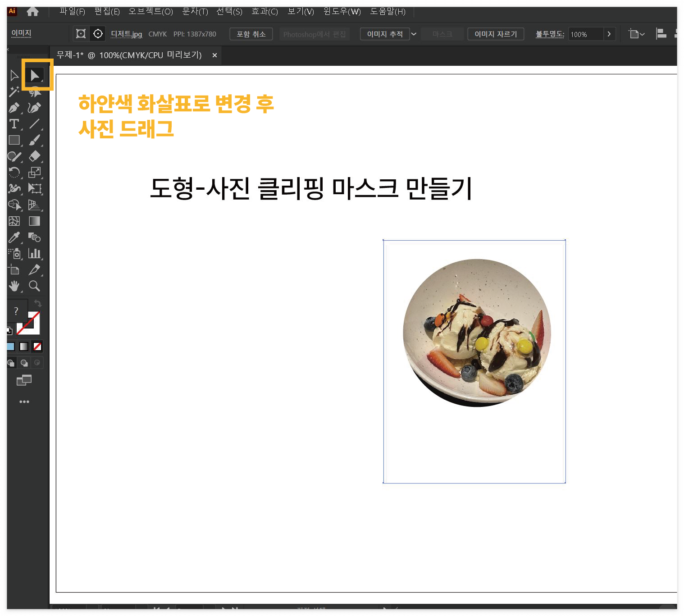Image resolution: width=684 pixels, height=616 pixels.
Task: Expand the 이미지 추적 preset dropdown arrow
Action: pyautogui.click(x=414, y=34)
